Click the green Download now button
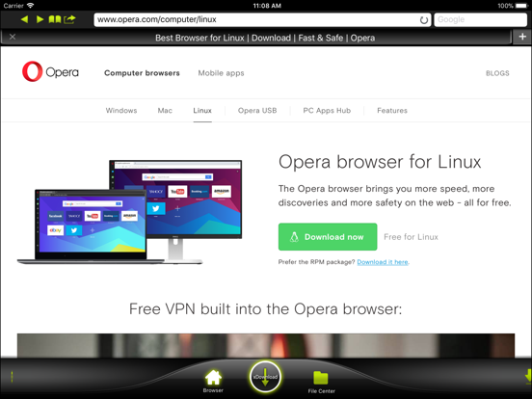532x399 pixels. (328, 237)
